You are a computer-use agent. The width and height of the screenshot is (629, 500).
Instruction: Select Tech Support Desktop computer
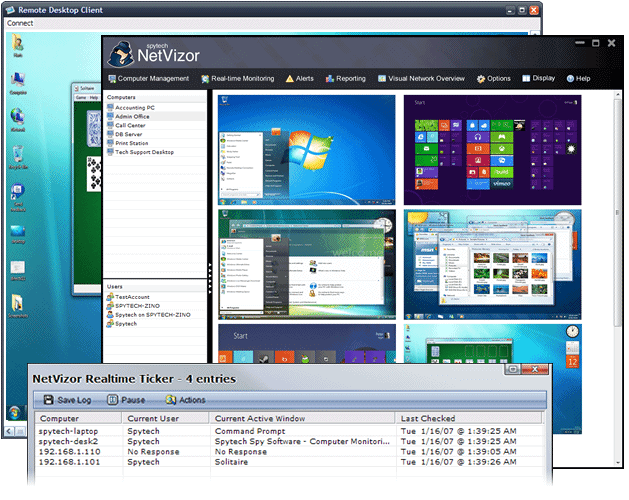144,152
